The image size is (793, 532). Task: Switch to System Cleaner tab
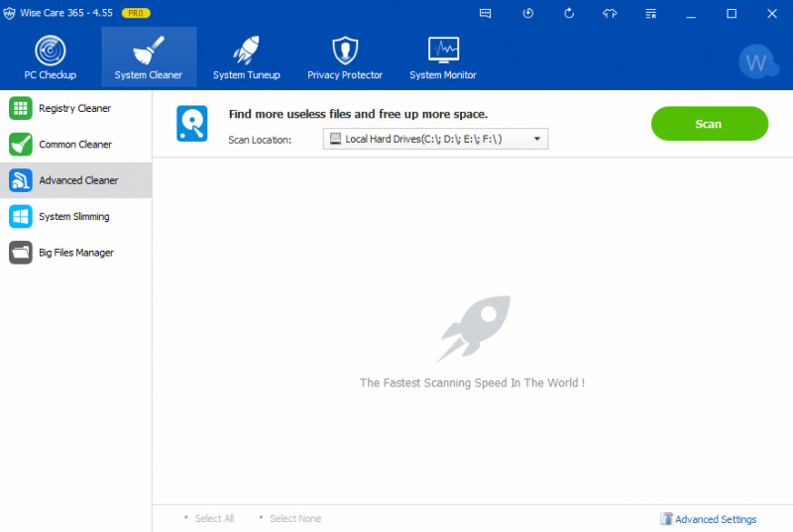(149, 57)
